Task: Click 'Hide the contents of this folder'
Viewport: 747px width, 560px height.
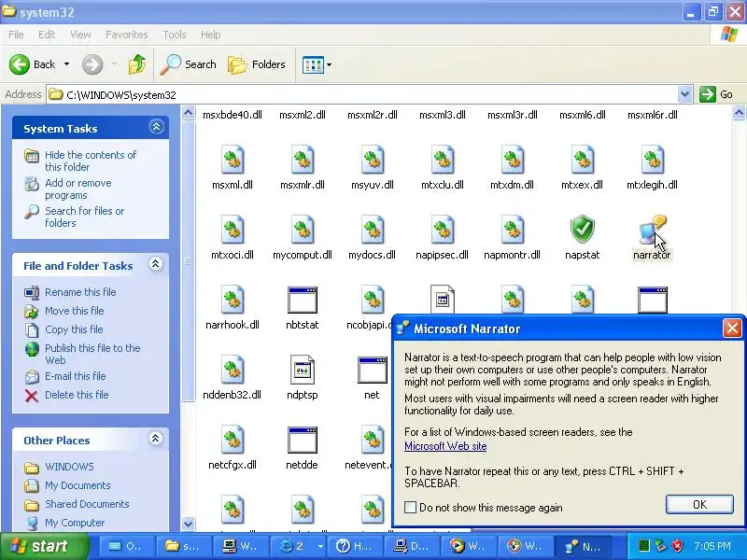Action: [91, 161]
